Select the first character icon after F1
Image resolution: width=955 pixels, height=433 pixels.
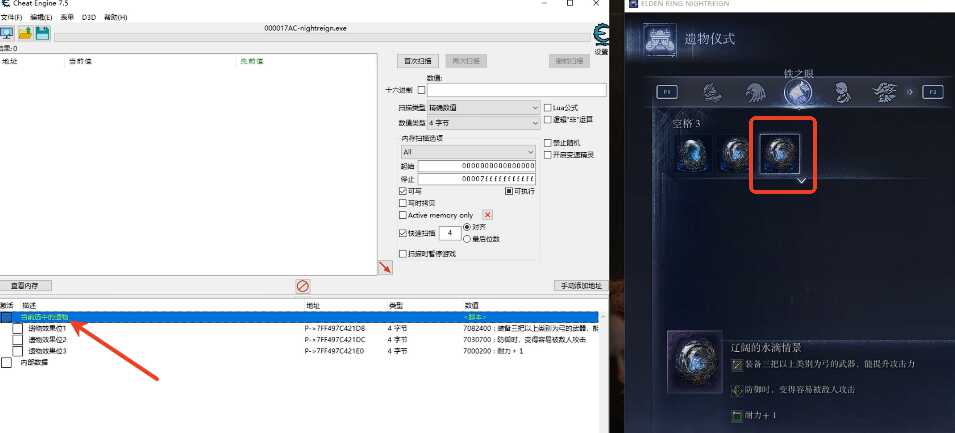point(713,93)
